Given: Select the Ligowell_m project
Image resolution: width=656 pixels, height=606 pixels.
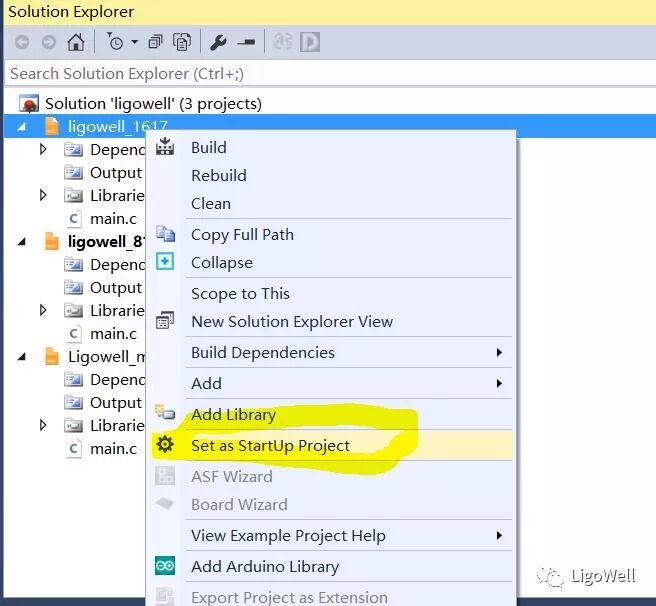Looking at the screenshot, I should pos(107,357).
